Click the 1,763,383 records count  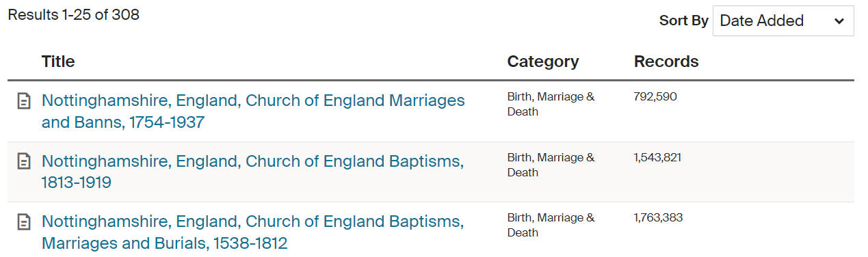coord(658,218)
